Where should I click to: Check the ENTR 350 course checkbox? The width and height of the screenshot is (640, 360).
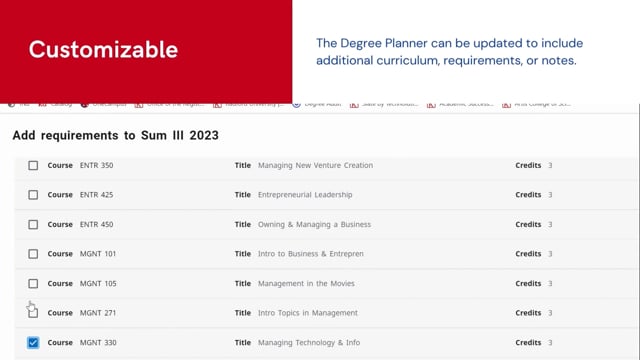[33, 165]
